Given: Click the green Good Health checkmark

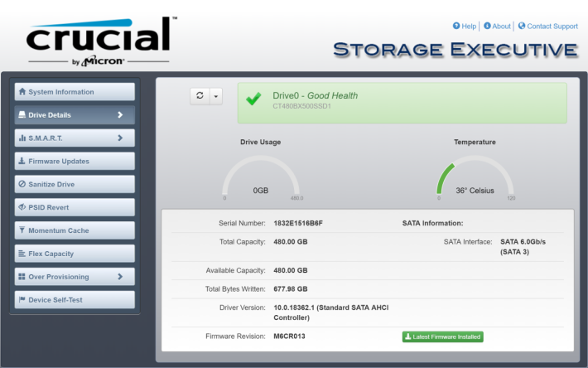Looking at the screenshot, I should [x=253, y=99].
